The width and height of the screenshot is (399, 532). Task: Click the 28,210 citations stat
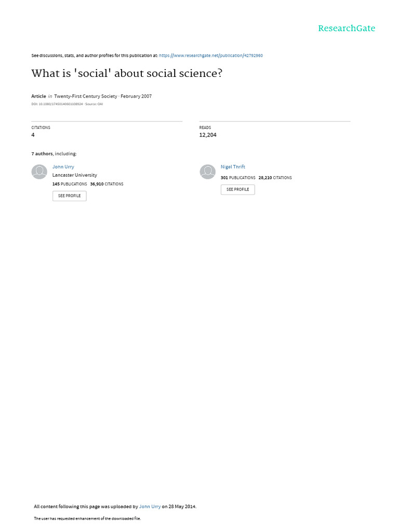coord(275,178)
